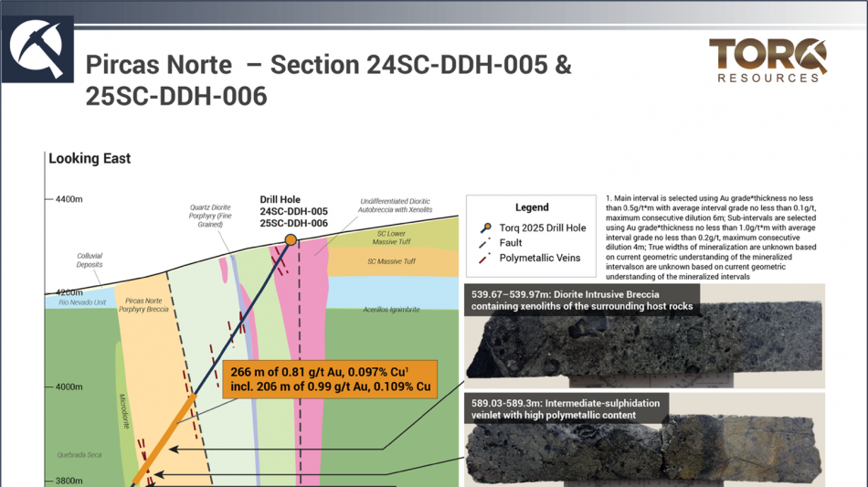The image size is (868, 487).
Task: Click the orange drill hole collar marker
Action: coord(291,239)
